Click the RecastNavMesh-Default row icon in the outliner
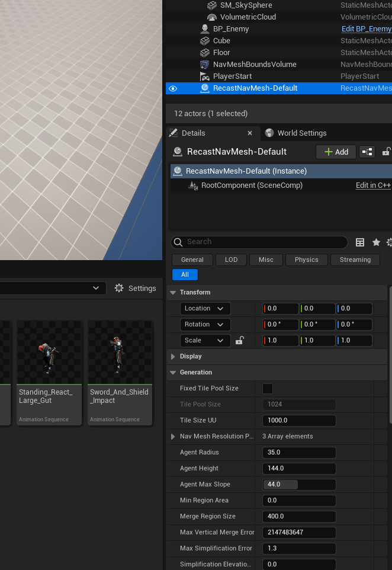The image size is (392, 570). [205, 88]
